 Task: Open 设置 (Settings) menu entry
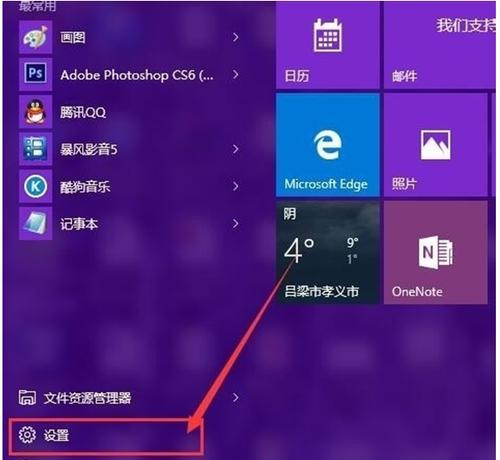pos(106,435)
